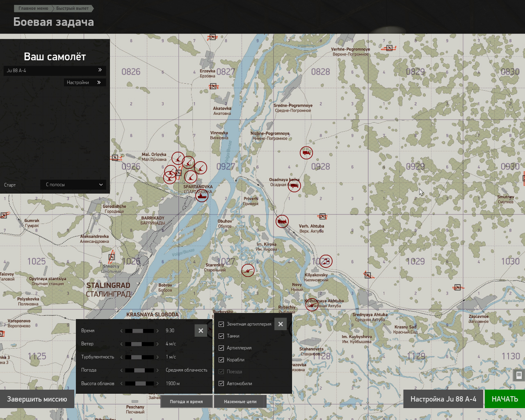Select the artillery target at Kolhoznaya Ahtuba
525x420 pixels.
click(x=312, y=304)
